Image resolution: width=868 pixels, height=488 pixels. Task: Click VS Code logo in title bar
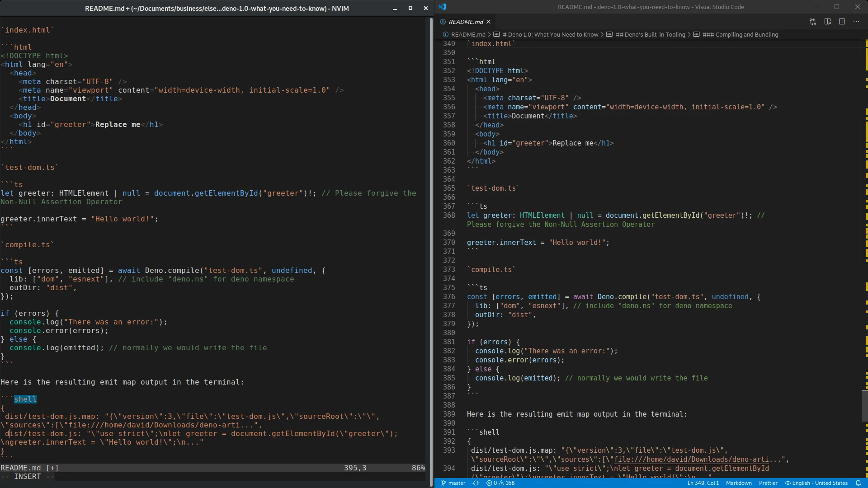pyautogui.click(x=442, y=7)
